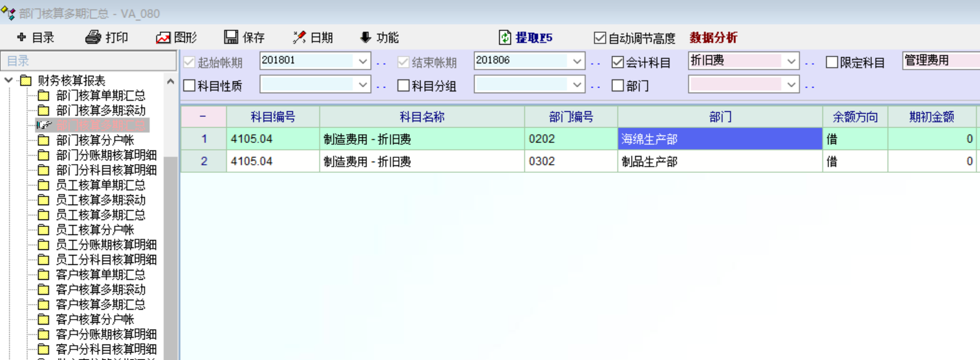The height and width of the screenshot is (360, 980).
Task: Enable the 限定科目 checkbox
Action: (832, 62)
